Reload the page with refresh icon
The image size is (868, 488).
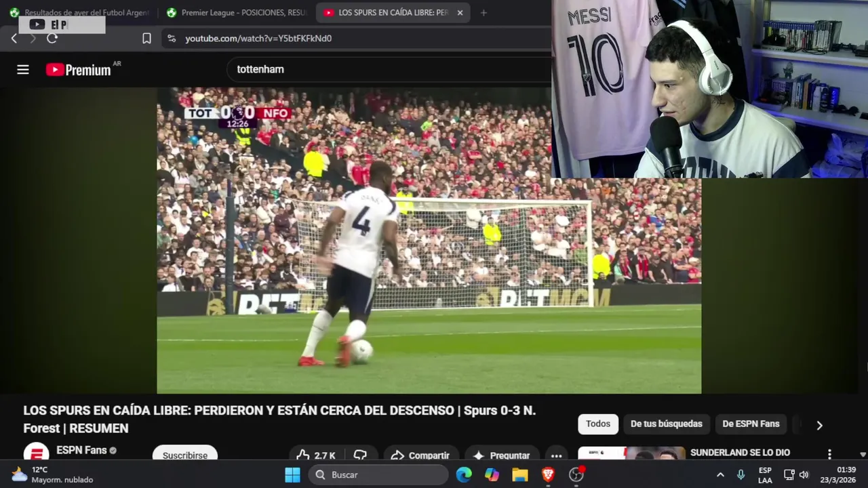tap(52, 39)
